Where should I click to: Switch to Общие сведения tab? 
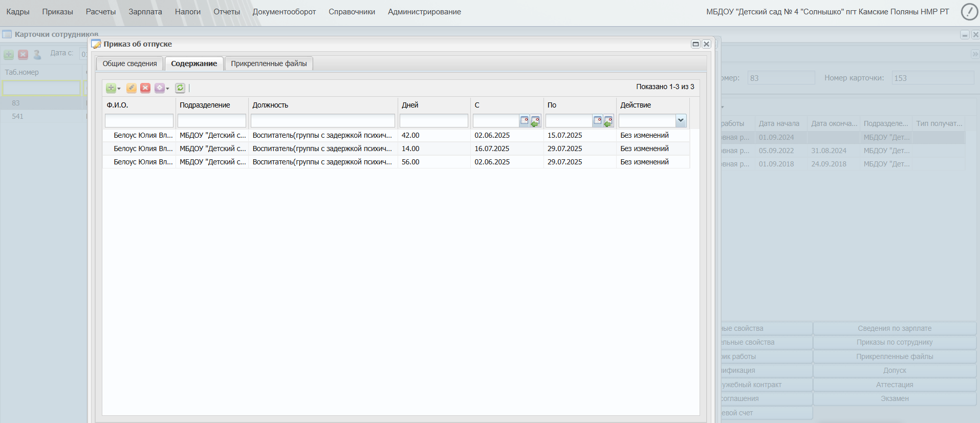pyautogui.click(x=130, y=64)
